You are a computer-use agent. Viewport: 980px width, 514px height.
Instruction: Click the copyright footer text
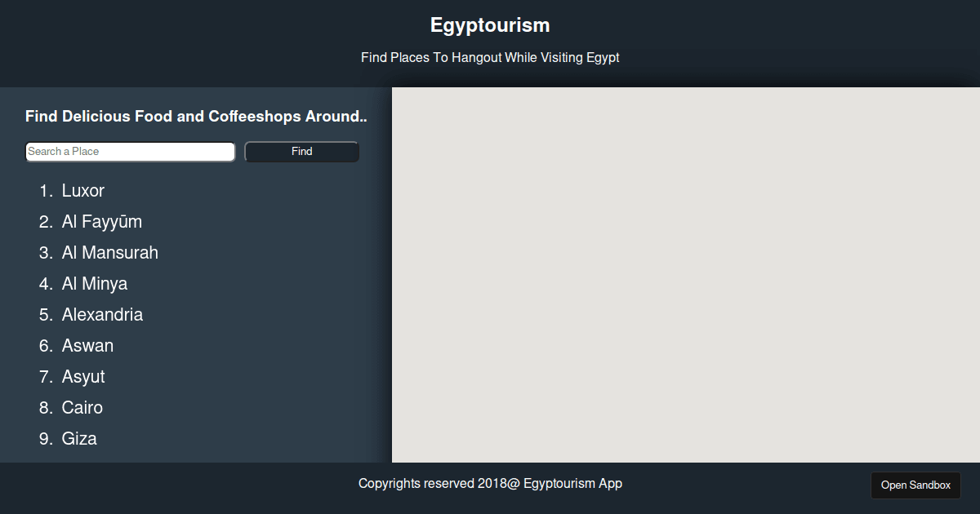[490, 484]
